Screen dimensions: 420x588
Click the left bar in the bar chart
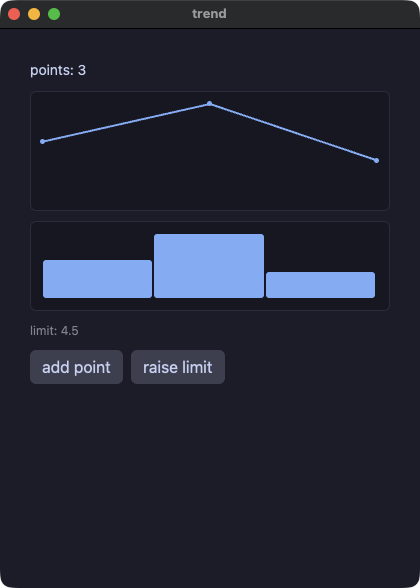(98, 279)
